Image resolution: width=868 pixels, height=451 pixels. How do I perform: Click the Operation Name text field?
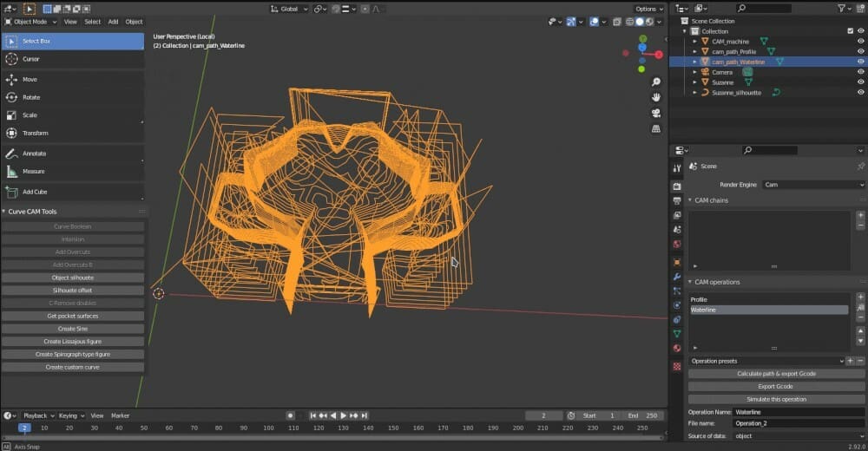(799, 412)
